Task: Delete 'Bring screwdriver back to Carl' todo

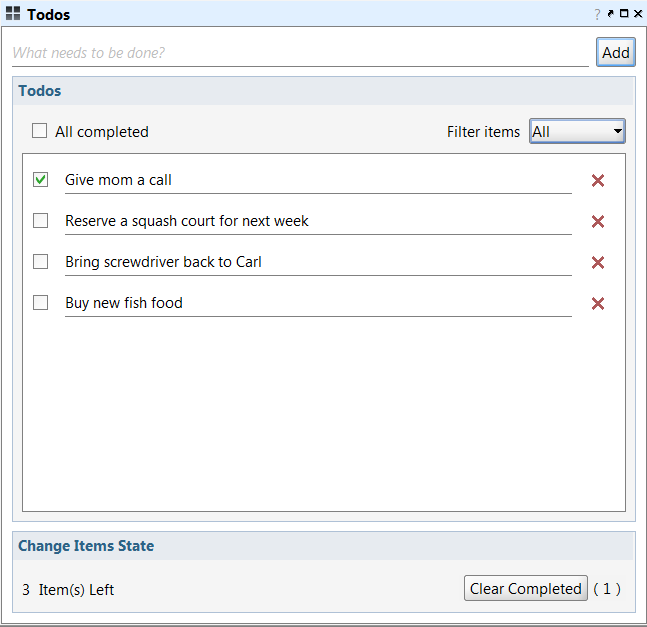Action: tap(598, 263)
